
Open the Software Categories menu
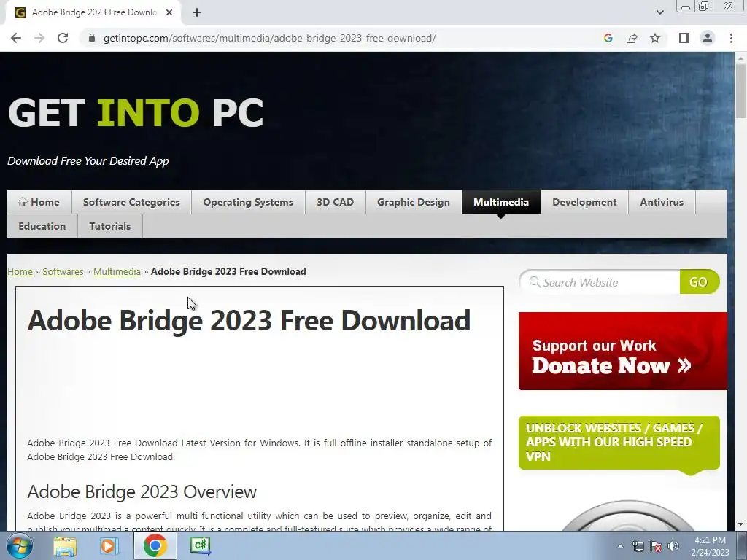pos(131,202)
